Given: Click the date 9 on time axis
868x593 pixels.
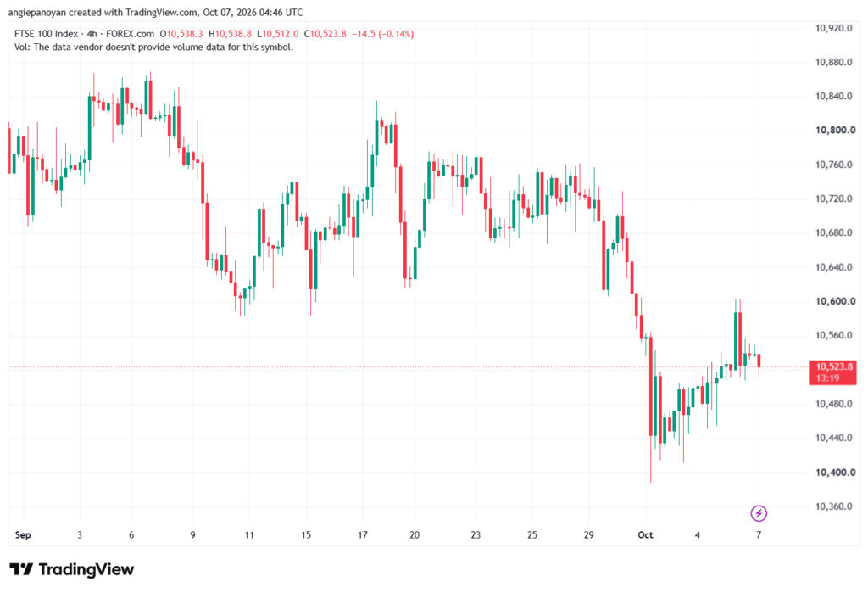Looking at the screenshot, I should tap(192, 534).
